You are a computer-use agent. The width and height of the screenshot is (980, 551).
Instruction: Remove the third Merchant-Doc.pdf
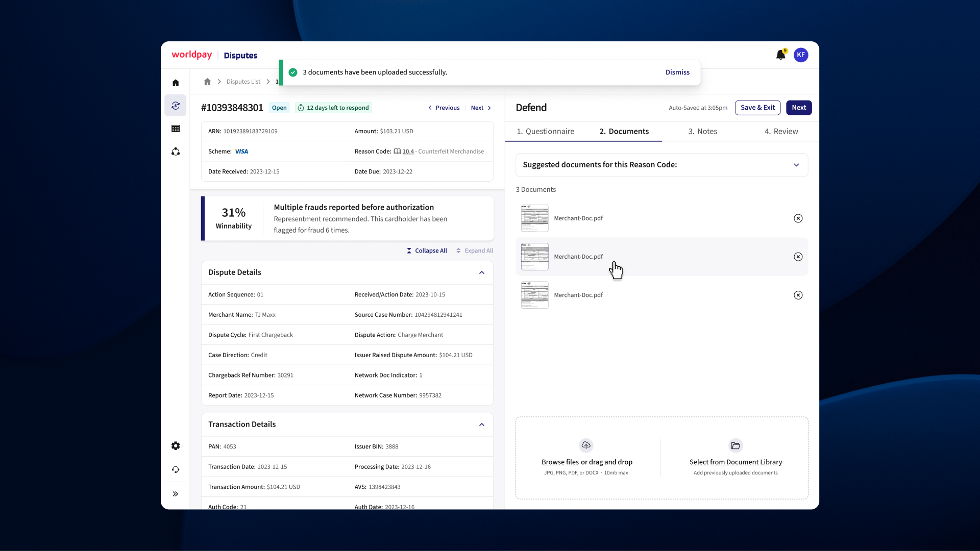tap(798, 295)
